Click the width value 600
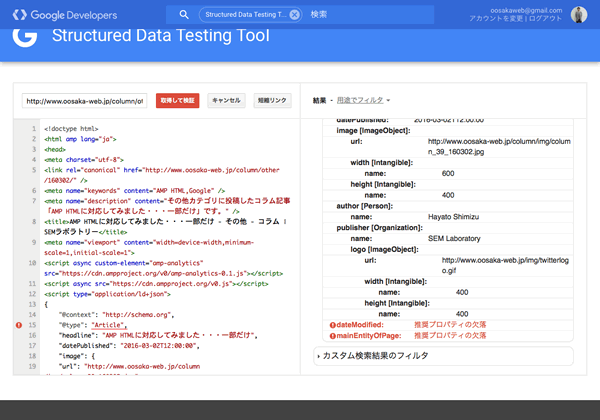The height and width of the screenshot is (420, 600). (448, 174)
